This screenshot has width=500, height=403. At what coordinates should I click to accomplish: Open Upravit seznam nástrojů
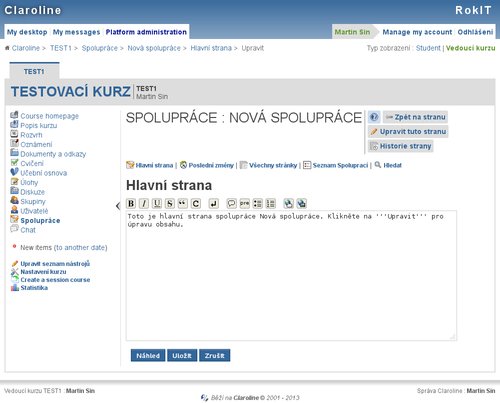55,264
